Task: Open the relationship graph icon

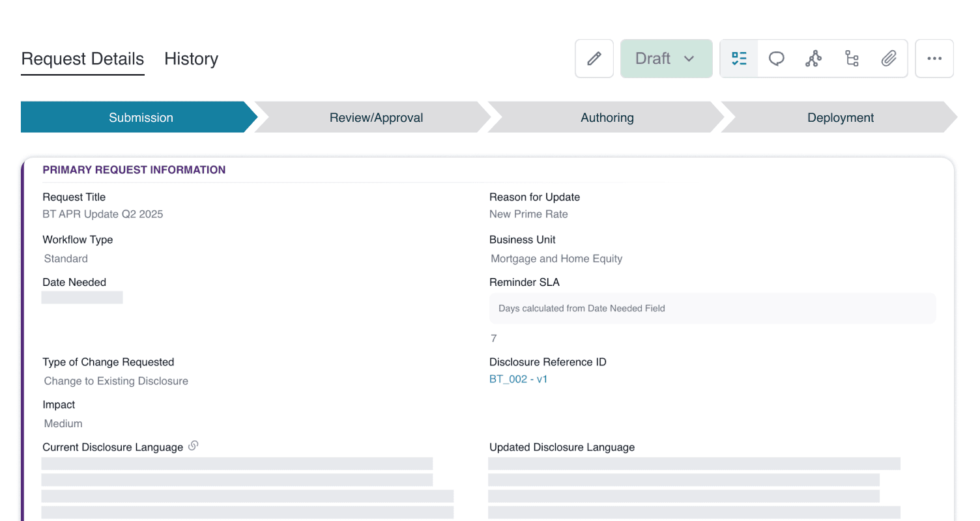Action: 813,59
